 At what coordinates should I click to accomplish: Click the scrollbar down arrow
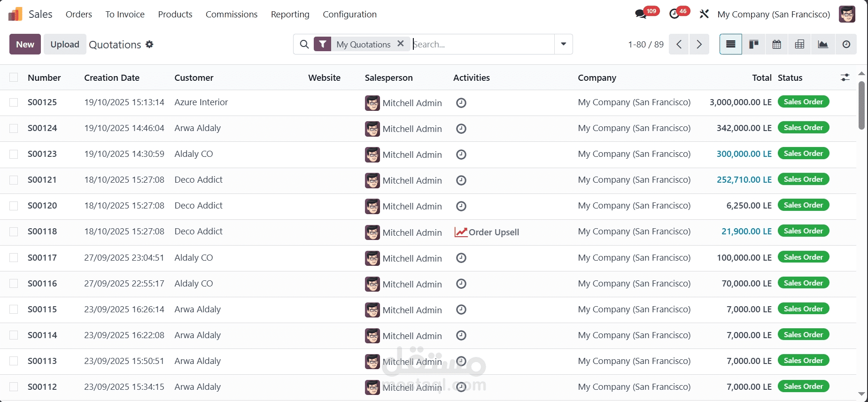pos(861,394)
